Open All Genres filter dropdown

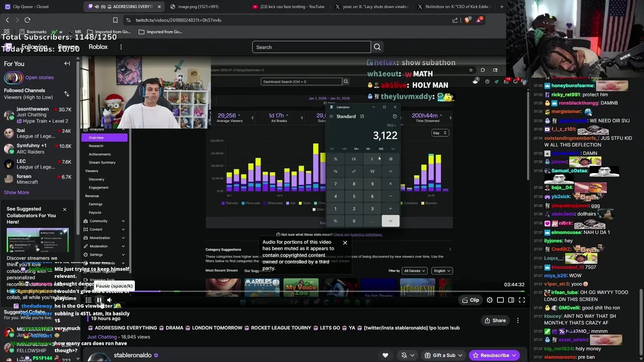pyautogui.click(x=415, y=271)
